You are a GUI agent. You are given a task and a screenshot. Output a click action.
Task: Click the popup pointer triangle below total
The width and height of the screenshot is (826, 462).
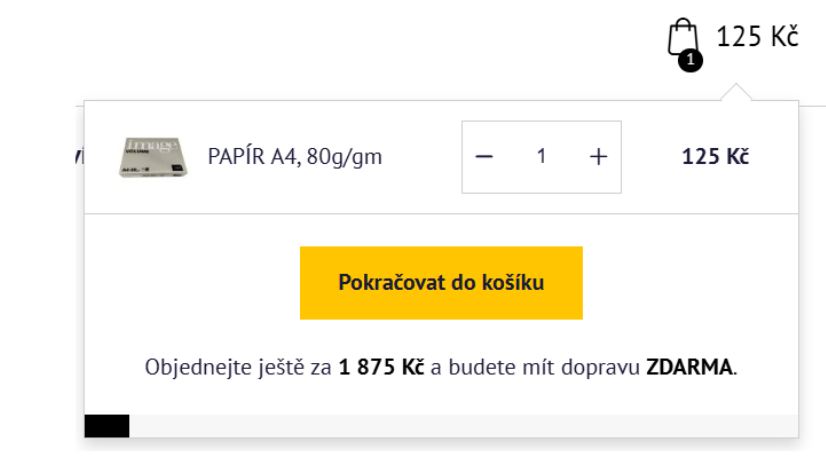(x=736, y=92)
